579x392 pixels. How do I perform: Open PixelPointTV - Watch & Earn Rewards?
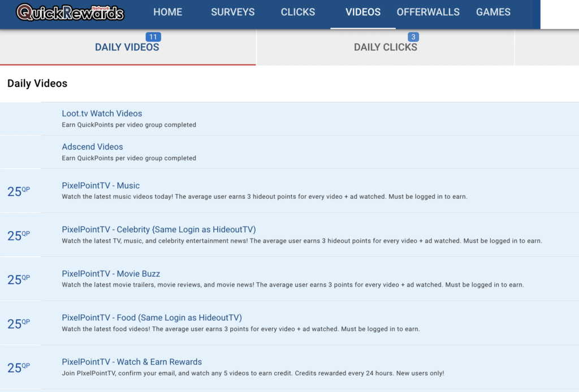tap(132, 362)
